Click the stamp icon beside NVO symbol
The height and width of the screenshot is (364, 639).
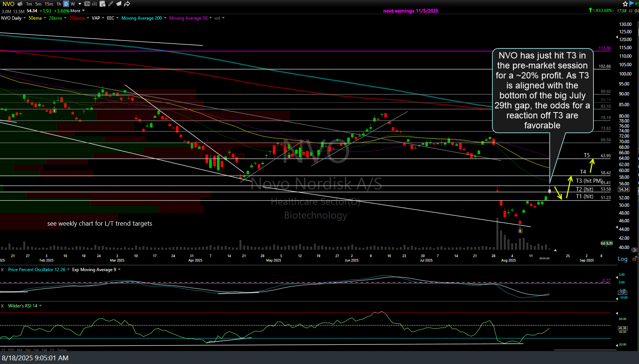pyautogui.click(x=20, y=4)
